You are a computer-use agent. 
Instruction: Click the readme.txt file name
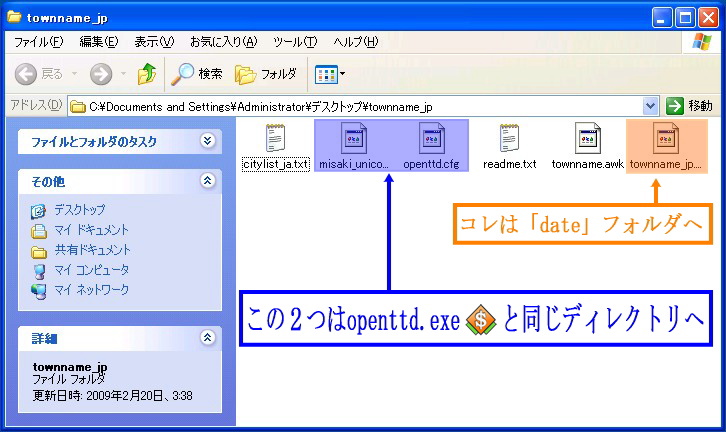(509, 164)
